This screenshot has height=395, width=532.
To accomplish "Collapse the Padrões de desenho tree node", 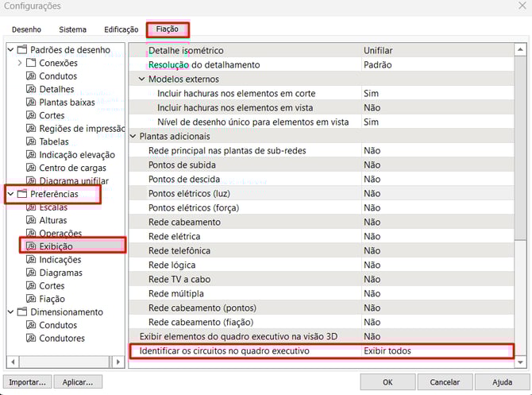I will 10,50.
